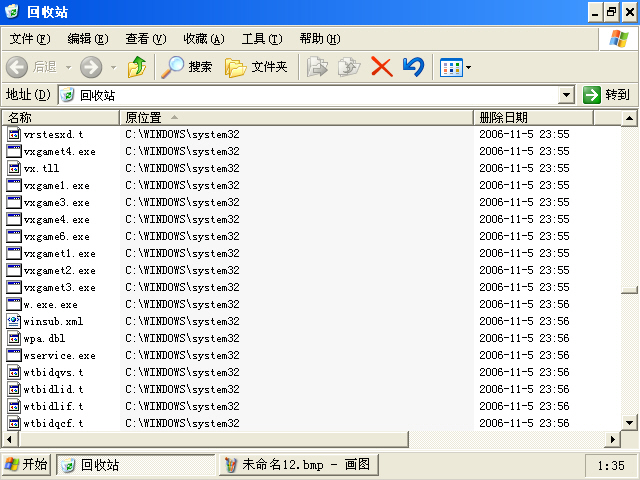Select the wpa.dbl file icon

[x=14, y=338]
